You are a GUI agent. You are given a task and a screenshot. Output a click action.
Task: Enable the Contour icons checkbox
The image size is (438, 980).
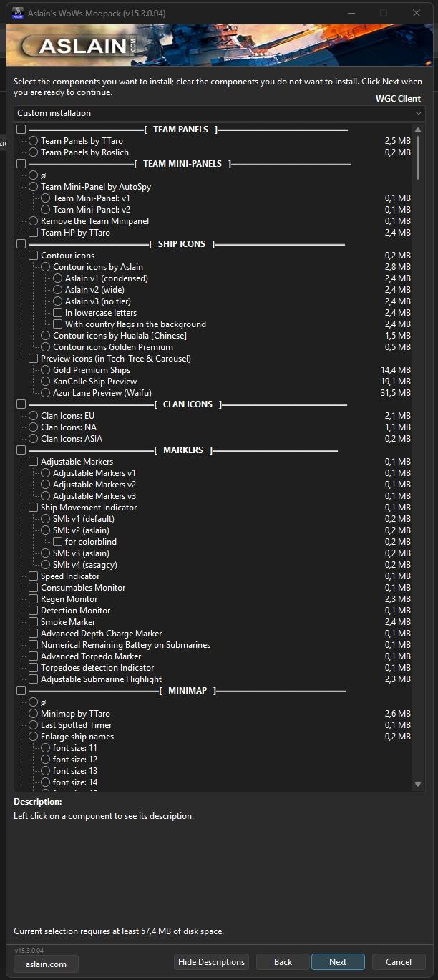click(33, 256)
